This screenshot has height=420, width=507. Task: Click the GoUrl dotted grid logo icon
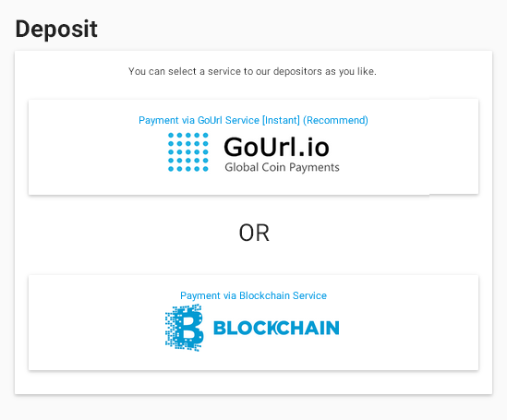pyautogui.click(x=187, y=151)
